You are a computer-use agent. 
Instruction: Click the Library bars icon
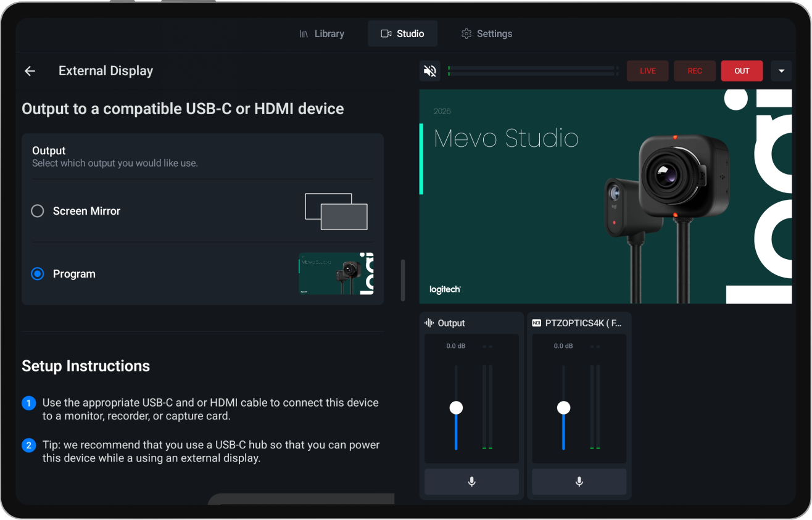coord(304,33)
